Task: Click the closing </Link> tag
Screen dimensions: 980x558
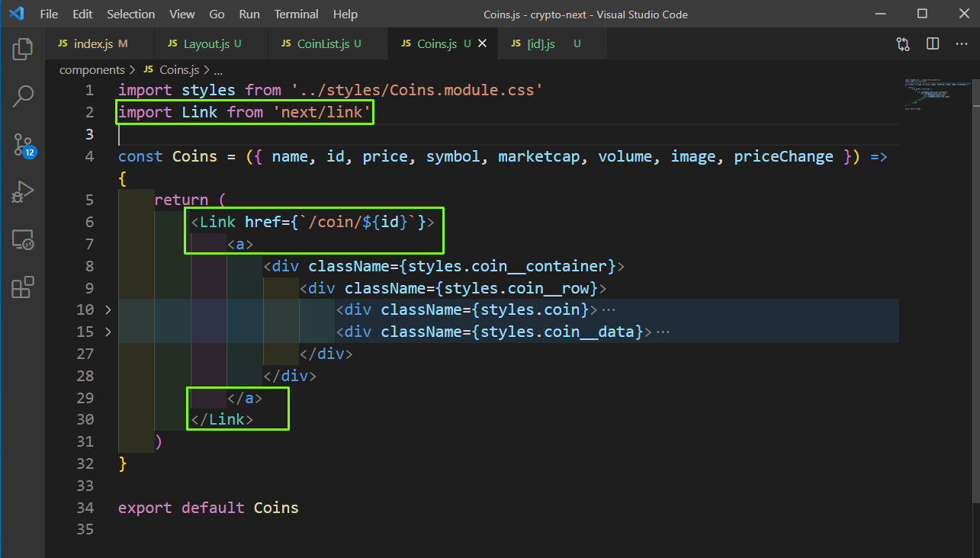Action: pyautogui.click(x=222, y=419)
